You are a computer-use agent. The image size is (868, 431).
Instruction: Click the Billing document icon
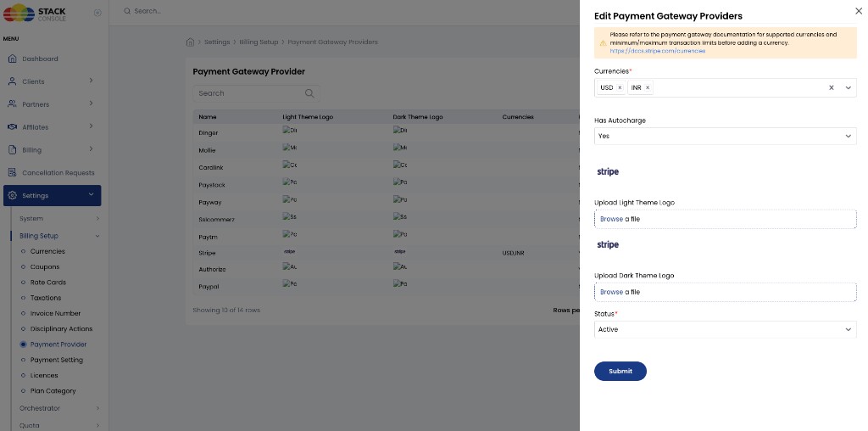[12, 149]
